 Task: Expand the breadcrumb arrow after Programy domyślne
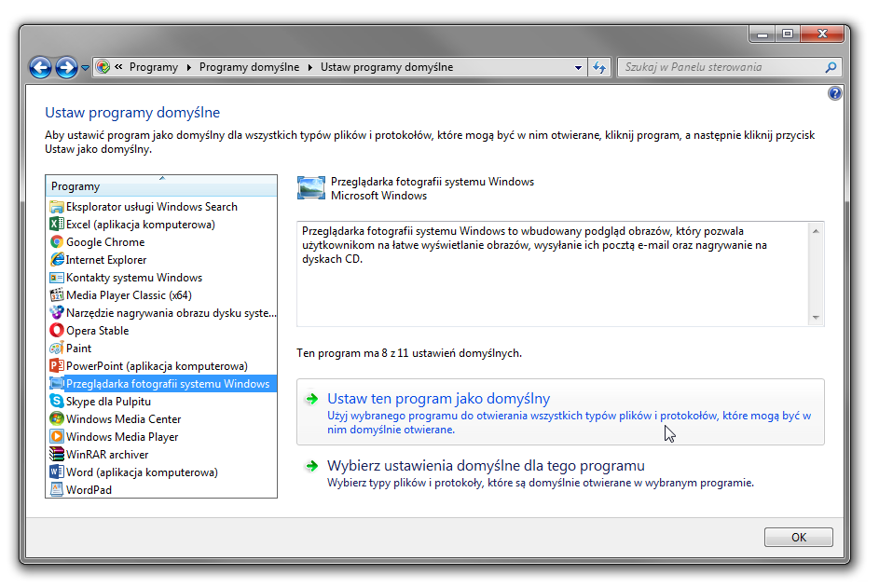coord(310,67)
